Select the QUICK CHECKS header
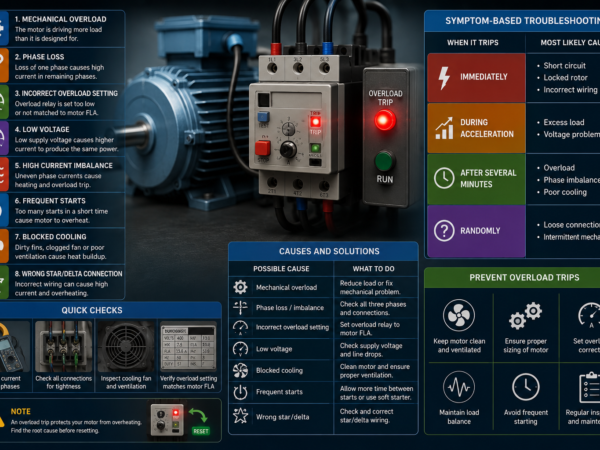Image resolution: width=600 pixels, height=450 pixels. point(92,310)
